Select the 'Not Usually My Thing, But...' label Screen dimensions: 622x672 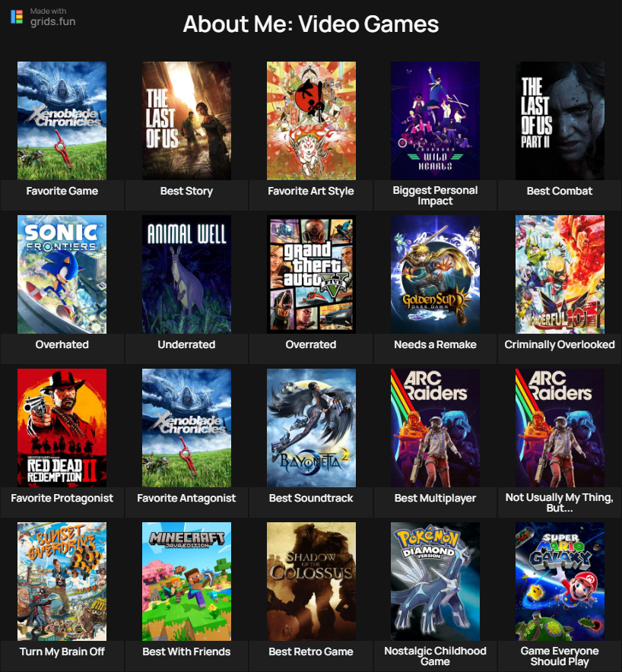pyautogui.click(x=560, y=502)
